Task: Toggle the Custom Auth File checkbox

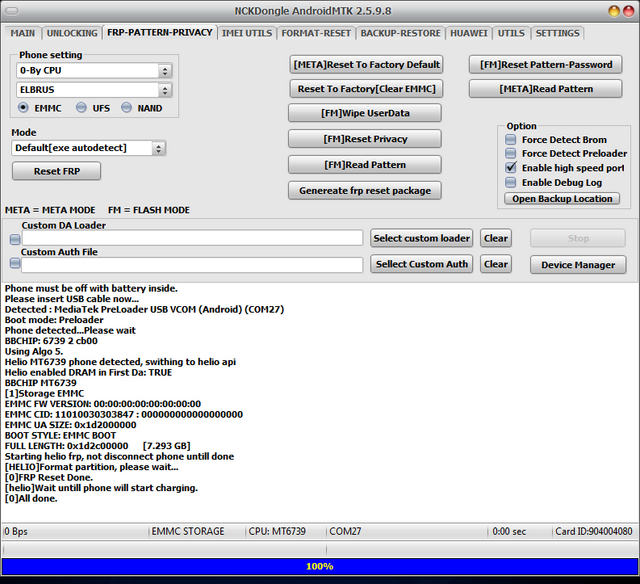Action: click(x=15, y=263)
